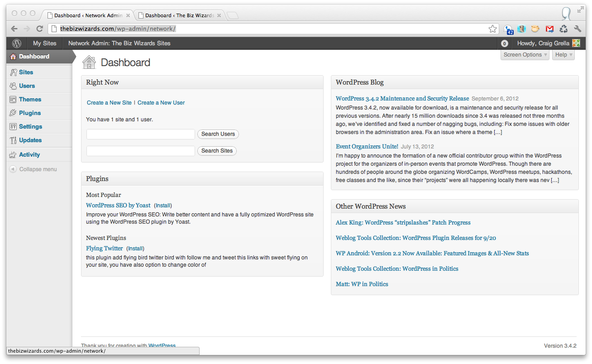Click the Search Users button
This screenshot has height=364, width=592.
pyautogui.click(x=218, y=134)
